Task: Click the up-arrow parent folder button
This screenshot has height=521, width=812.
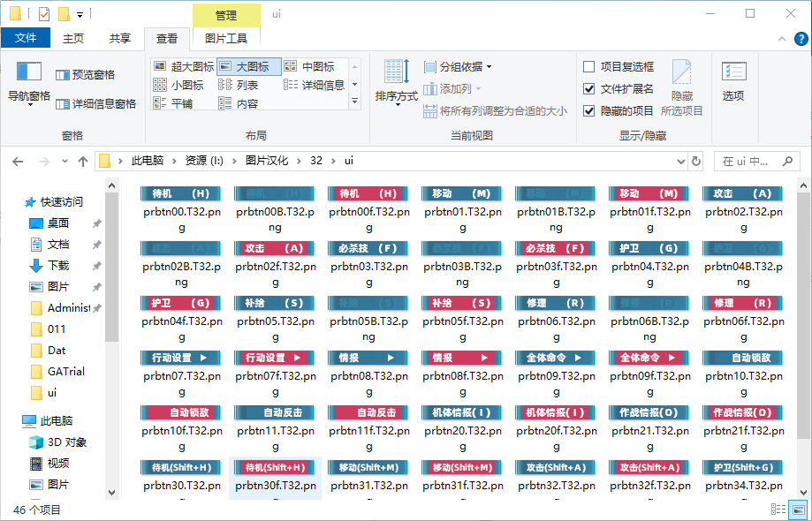Action: coord(83,162)
